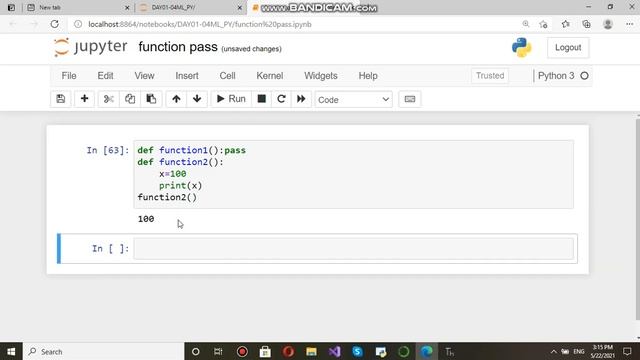Screen dimensions: 640x360
Task: Open the cell type Code dropdown
Action: click(x=353, y=100)
